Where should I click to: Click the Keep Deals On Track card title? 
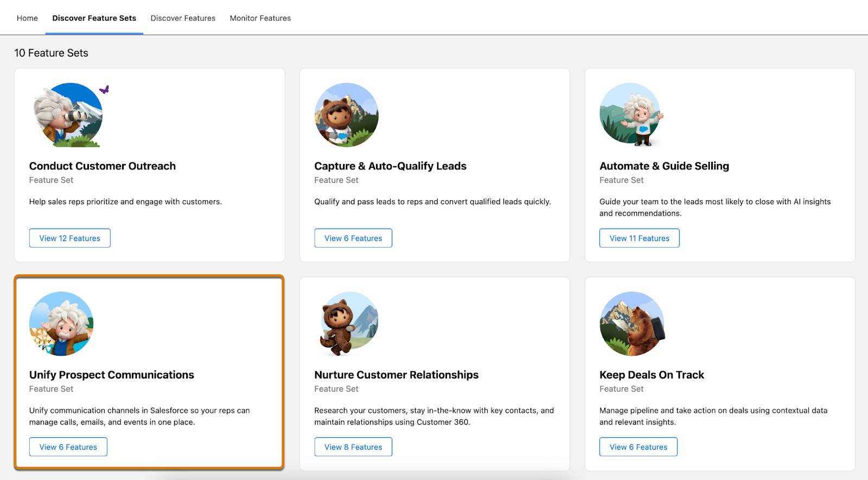point(652,375)
